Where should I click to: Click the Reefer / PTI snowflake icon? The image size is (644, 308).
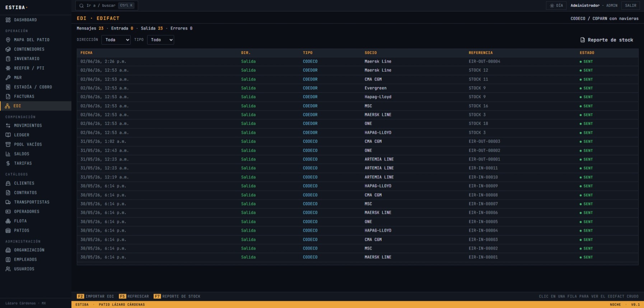pos(8,68)
